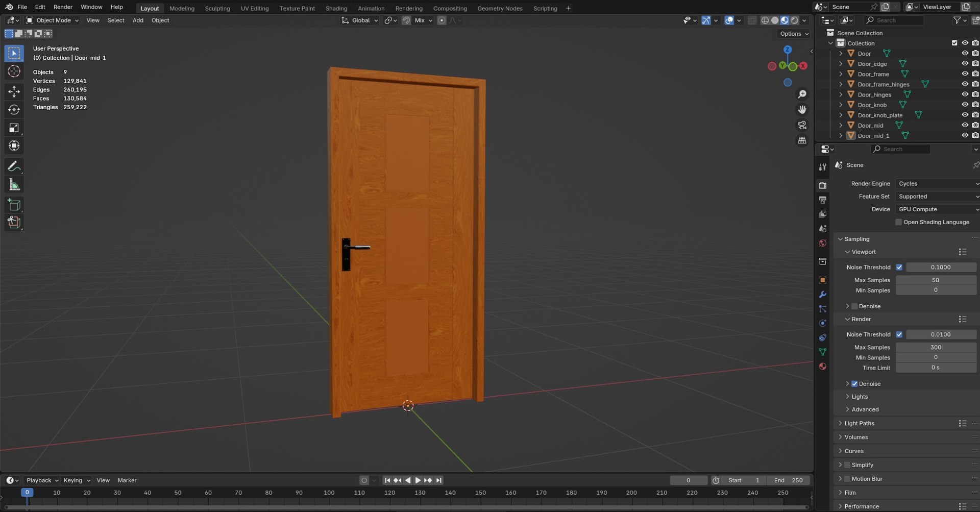
Task: Enable the Simplify checkbox
Action: pos(847,465)
